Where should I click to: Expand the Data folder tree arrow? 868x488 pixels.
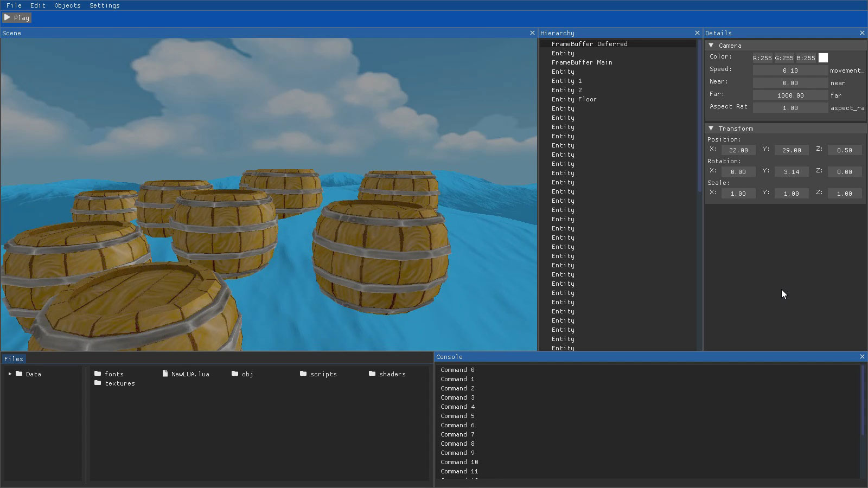coord(10,374)
